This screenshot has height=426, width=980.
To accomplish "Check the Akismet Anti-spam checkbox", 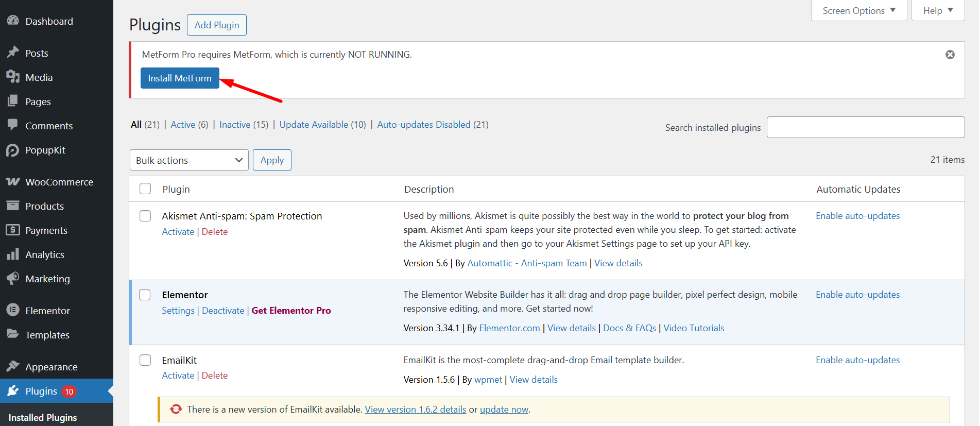I will click(x=145, y=215).
